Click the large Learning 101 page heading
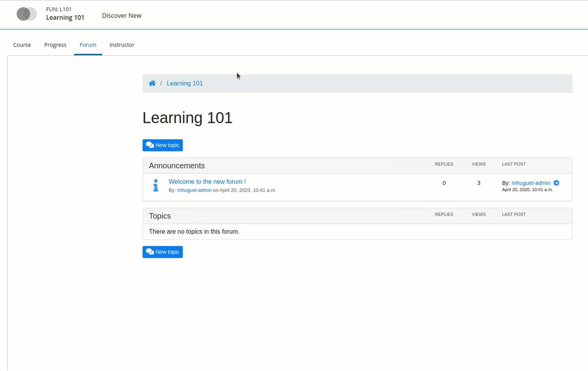Image resolution: width=588 pixels, height=371 pixels. coord(187,118)
